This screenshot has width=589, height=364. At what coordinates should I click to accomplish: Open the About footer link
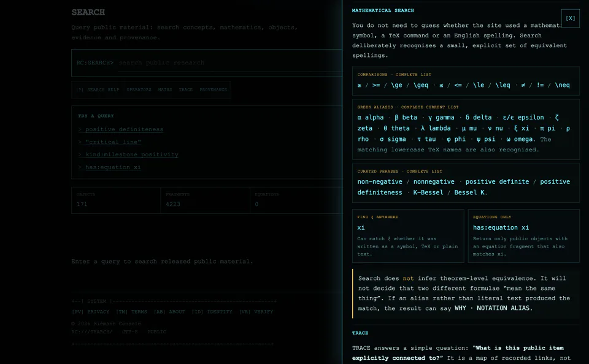169,311
